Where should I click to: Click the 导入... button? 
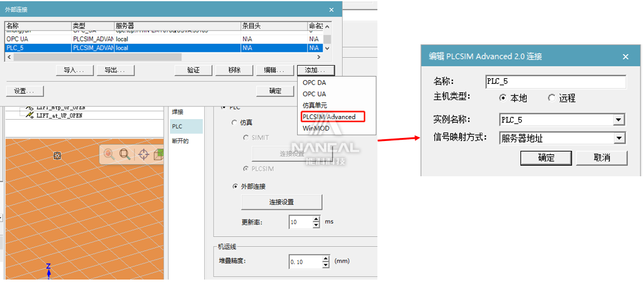pyautogui.click(x=75, y=70)
